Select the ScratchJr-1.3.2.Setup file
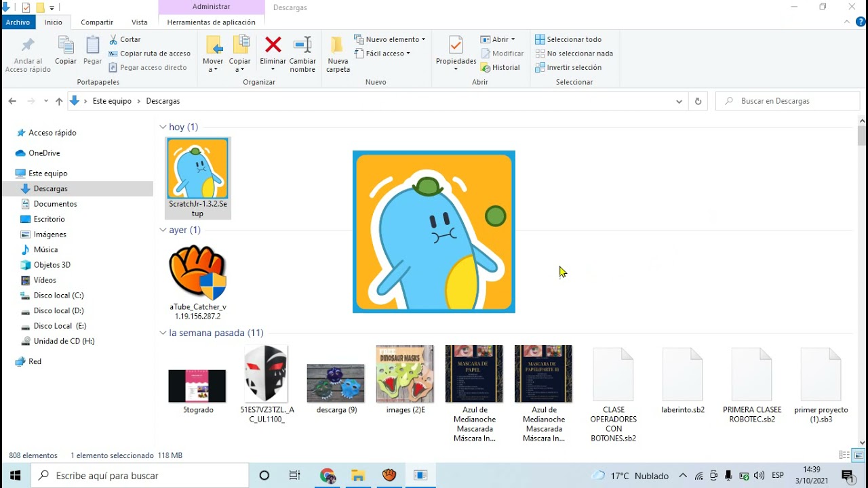This screenshot has width=868, height=488. click(x=197, y=178)
